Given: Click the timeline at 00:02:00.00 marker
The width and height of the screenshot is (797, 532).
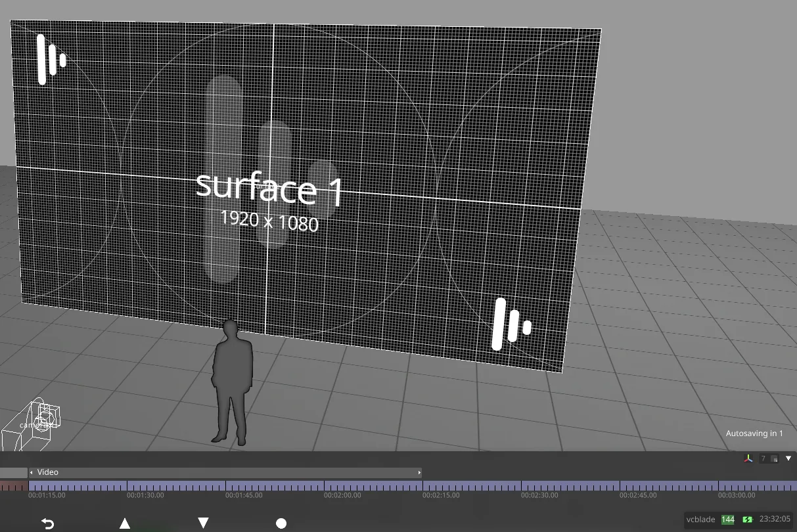Looking at the screenshot, I should 324,487.
